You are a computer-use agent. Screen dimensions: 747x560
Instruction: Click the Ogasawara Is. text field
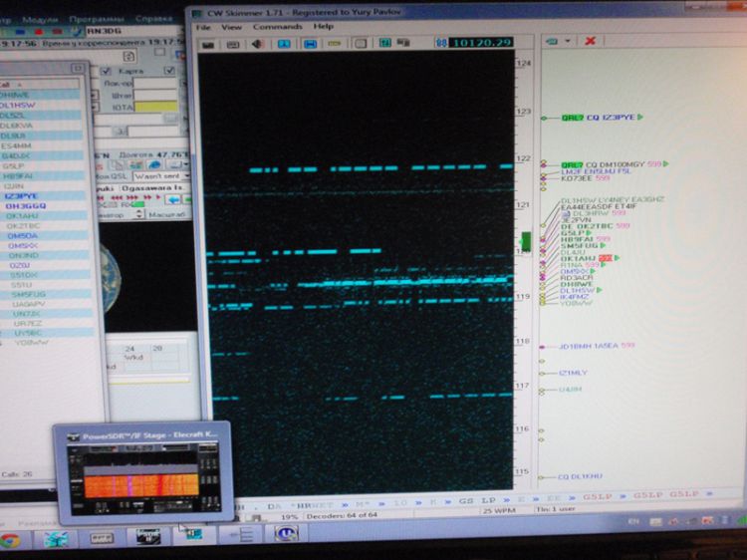[152, 188]
